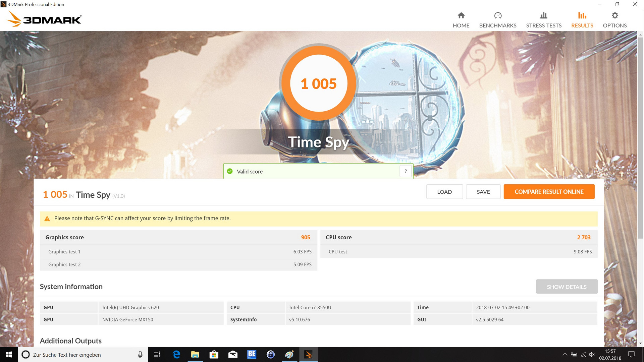Click Intel(R) UHD Graphics 620 text

tap(130, 307)
